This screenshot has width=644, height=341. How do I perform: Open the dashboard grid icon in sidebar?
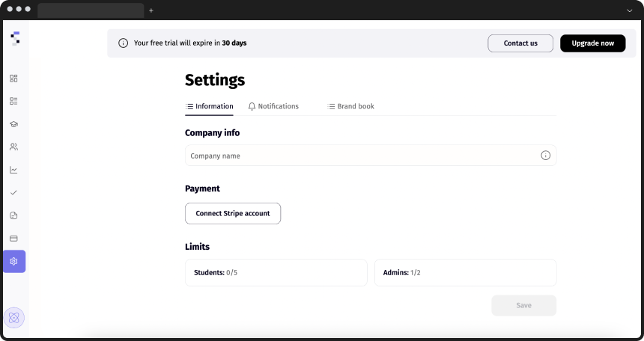tap(13, 79)
